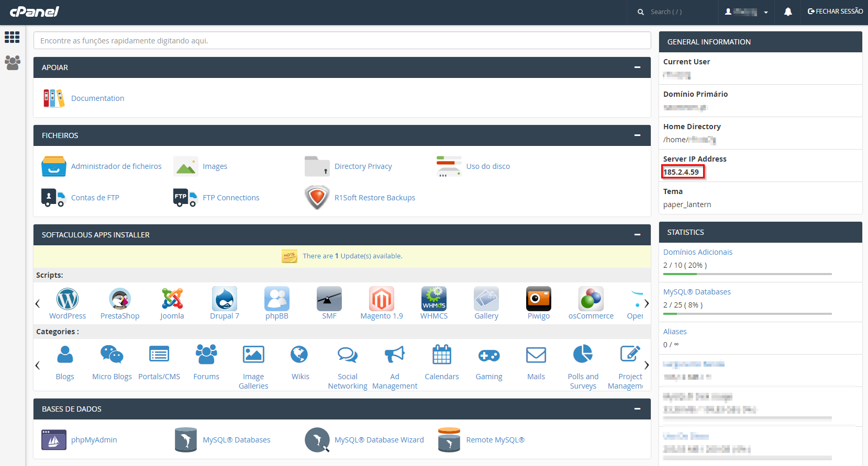Open the Documentation books icon
The width and height of the screenshot is (868, 466).
tap(54, 98)
